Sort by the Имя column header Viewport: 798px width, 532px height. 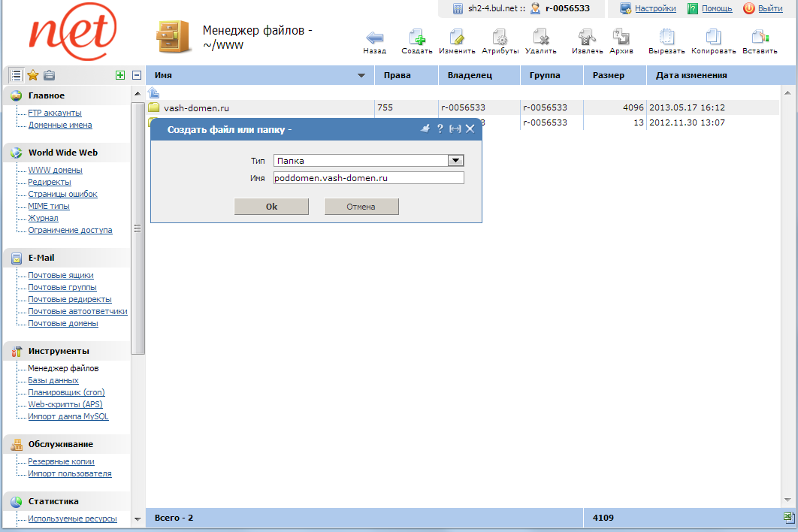point(255,75)
